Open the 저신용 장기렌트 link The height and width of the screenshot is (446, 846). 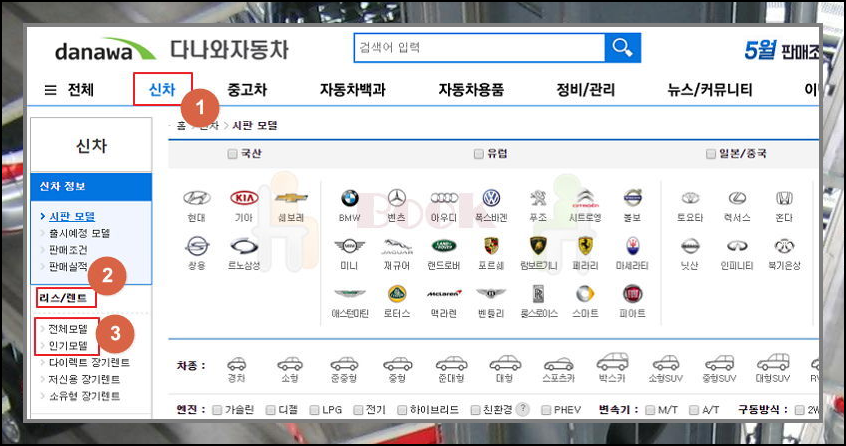point(84,379)
